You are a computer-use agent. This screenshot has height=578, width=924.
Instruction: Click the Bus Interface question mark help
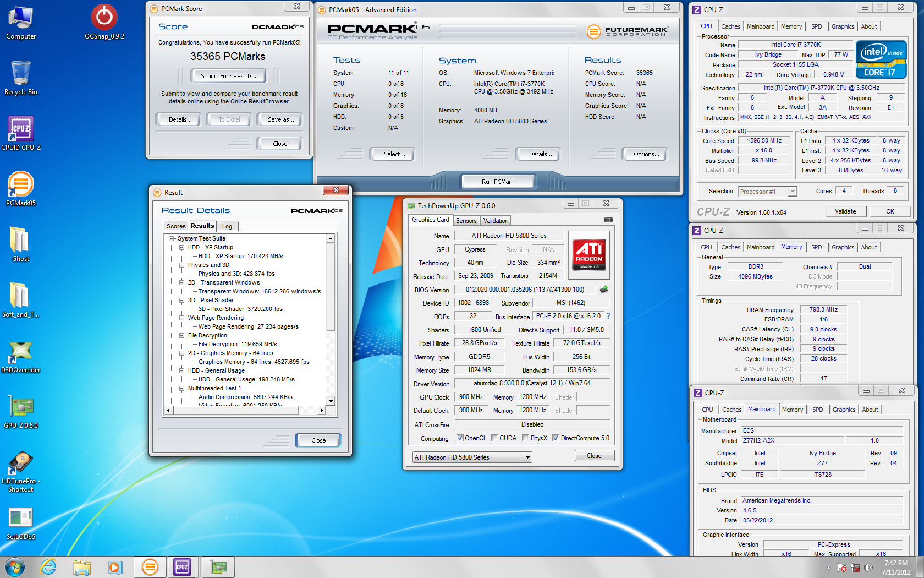click(x=608, y=316)
